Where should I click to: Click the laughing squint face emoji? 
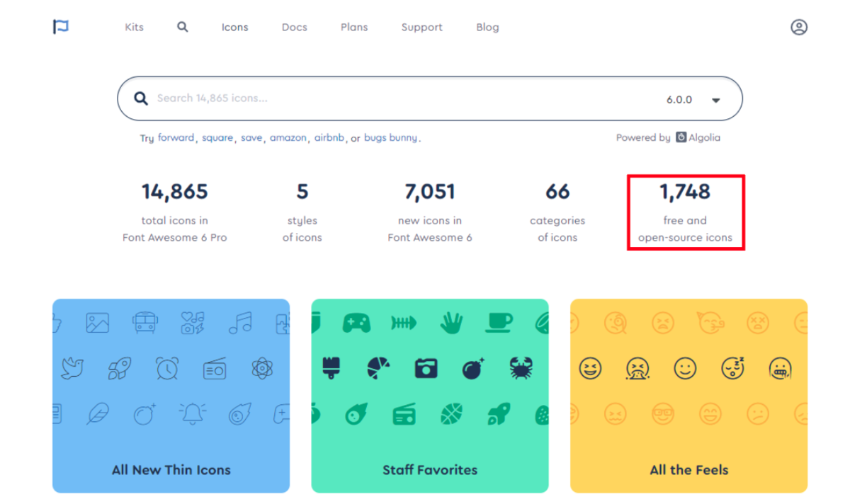pyautogui.click(x=590, y=368)
